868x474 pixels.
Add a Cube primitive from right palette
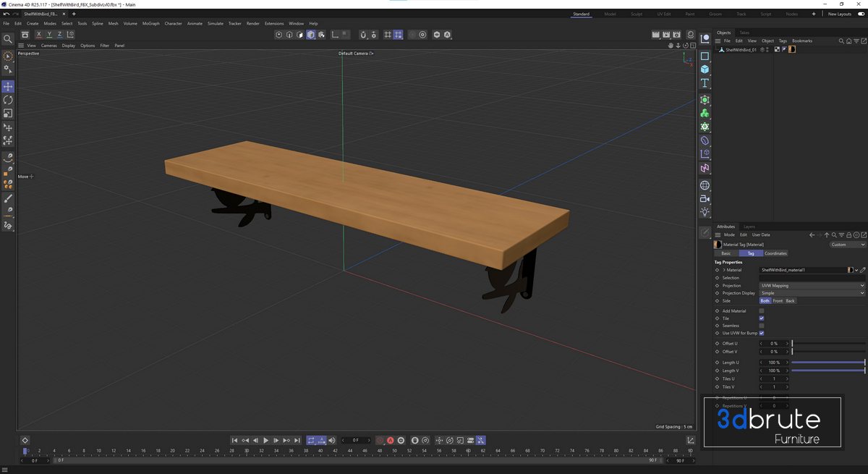coord(705,69)
